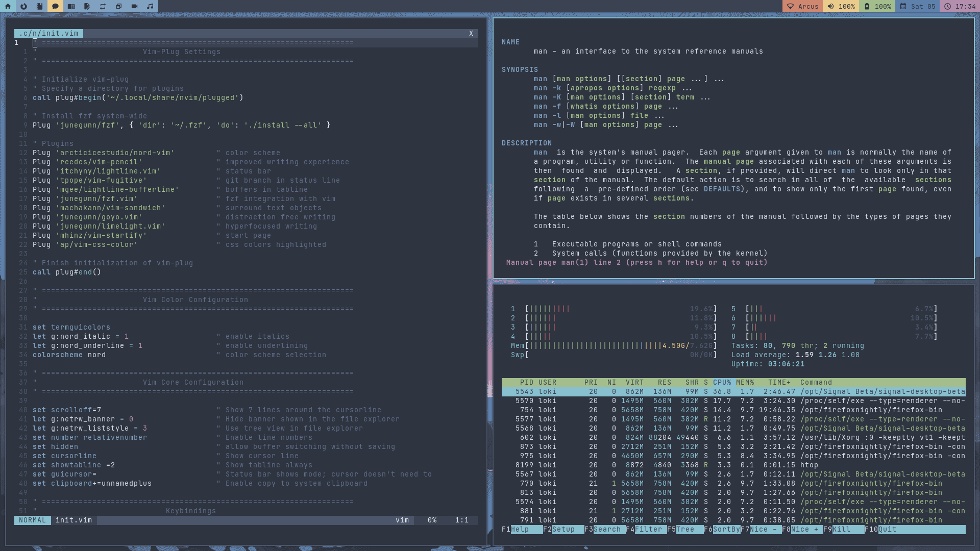Open F2 Setup in htop
This screenshot has height=551, width=980.
(x=563, y=530)
